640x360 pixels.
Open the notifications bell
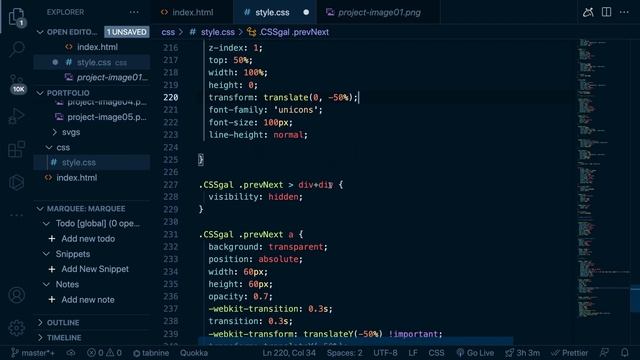point(624,353)
